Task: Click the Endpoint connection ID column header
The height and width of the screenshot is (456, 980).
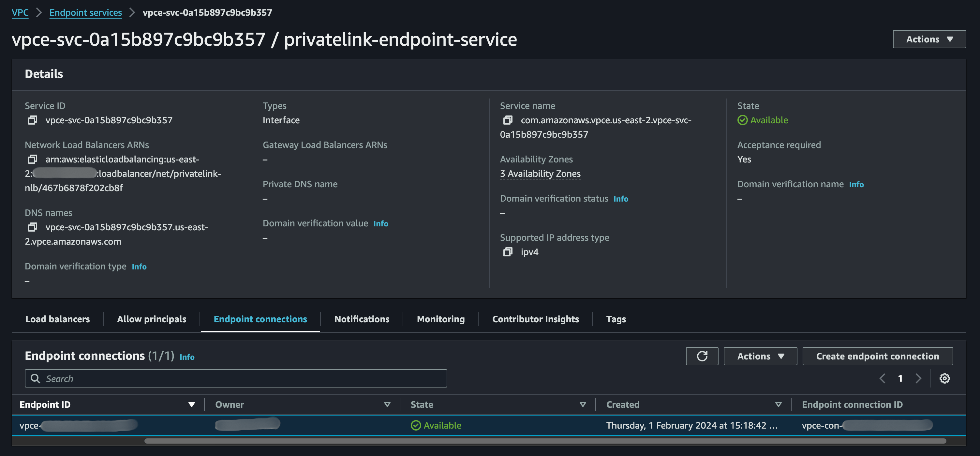Action: point(852,404)
